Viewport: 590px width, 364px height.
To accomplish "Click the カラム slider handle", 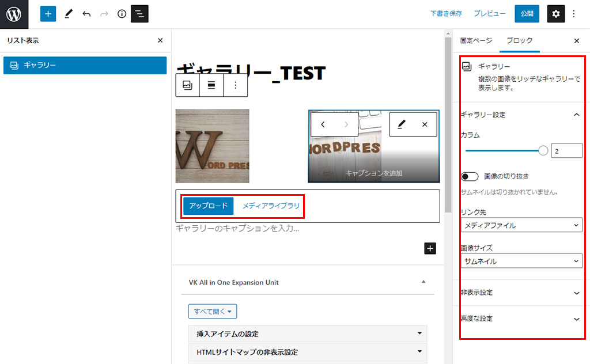I will 543,151.
